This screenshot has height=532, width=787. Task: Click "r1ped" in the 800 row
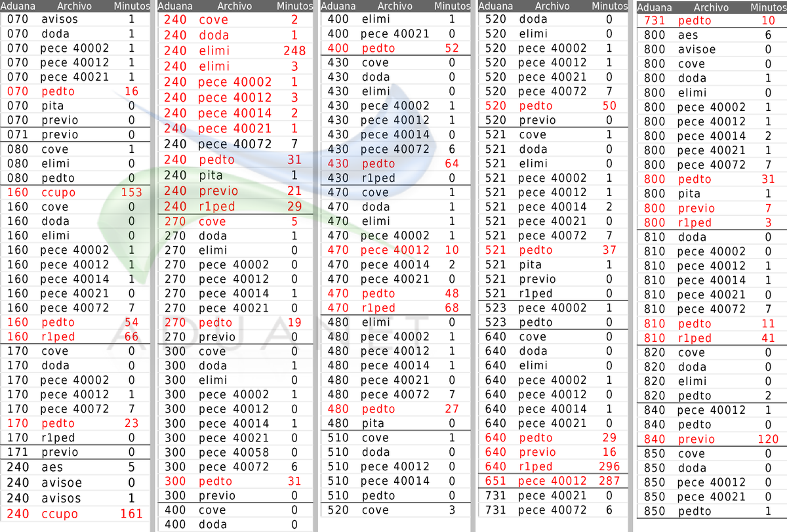tap(695, 222)
